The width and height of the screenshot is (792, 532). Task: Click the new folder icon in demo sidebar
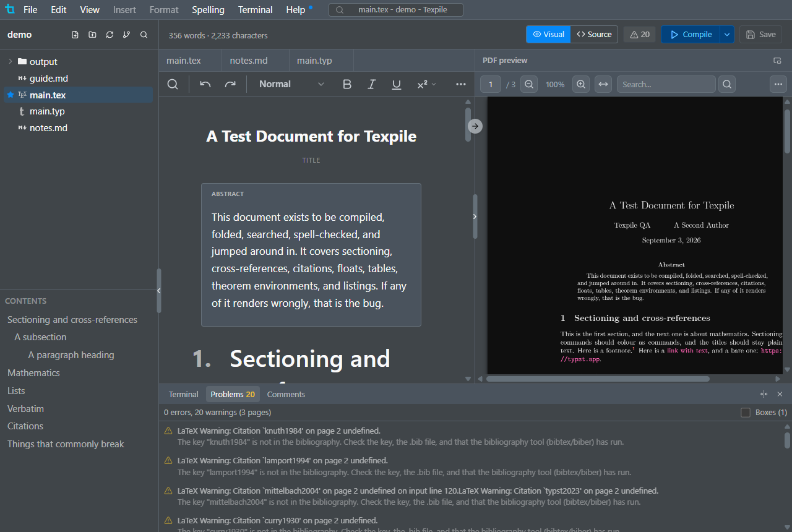tap(92, 35)
